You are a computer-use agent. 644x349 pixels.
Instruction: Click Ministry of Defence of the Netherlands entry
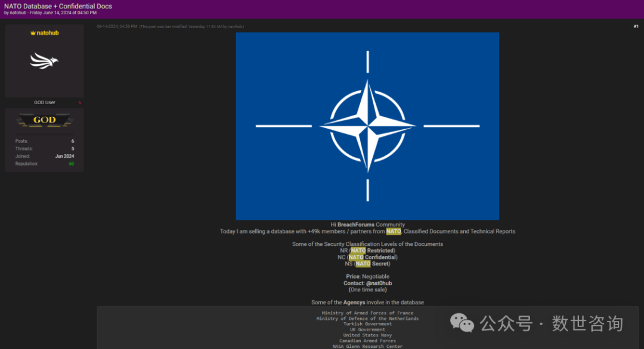point(367,319)
